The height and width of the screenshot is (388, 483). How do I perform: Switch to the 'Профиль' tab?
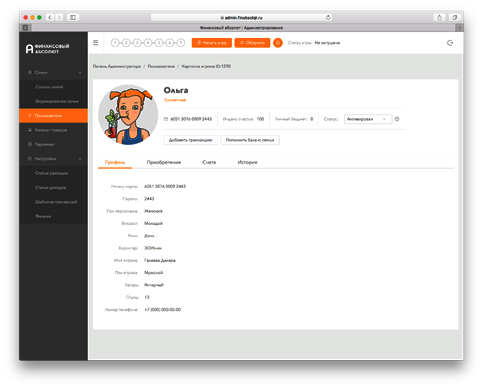pyautogui.click(x=115, y=162)
